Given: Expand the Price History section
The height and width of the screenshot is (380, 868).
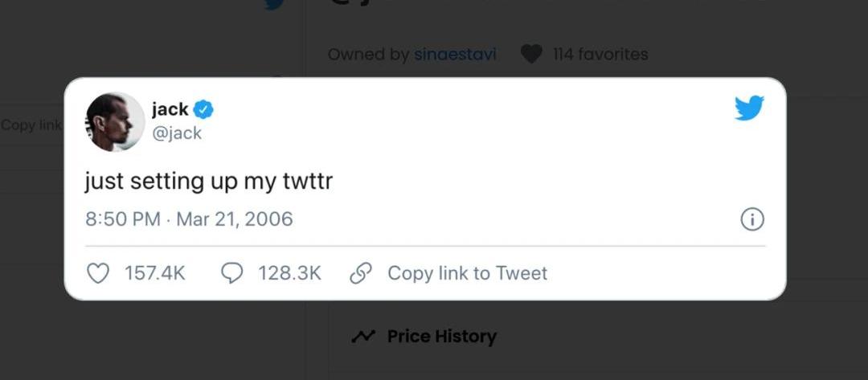Looking at the screenshot, I should (441, 337).
